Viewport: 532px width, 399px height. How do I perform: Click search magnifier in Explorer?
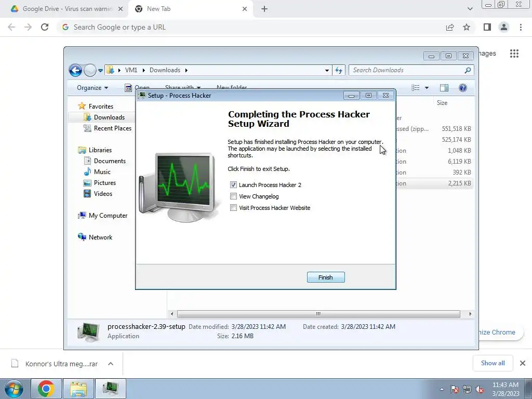pos(468,70)
